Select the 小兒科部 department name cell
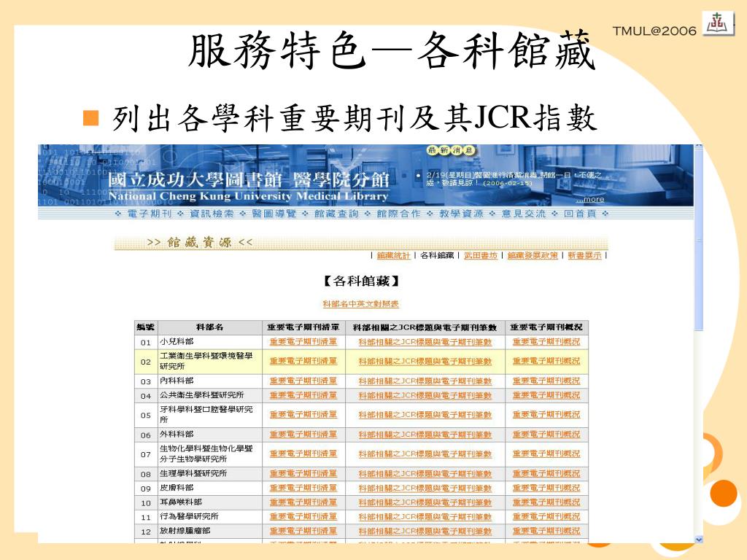Screen dimensions: 747x560 click(209, 342)
